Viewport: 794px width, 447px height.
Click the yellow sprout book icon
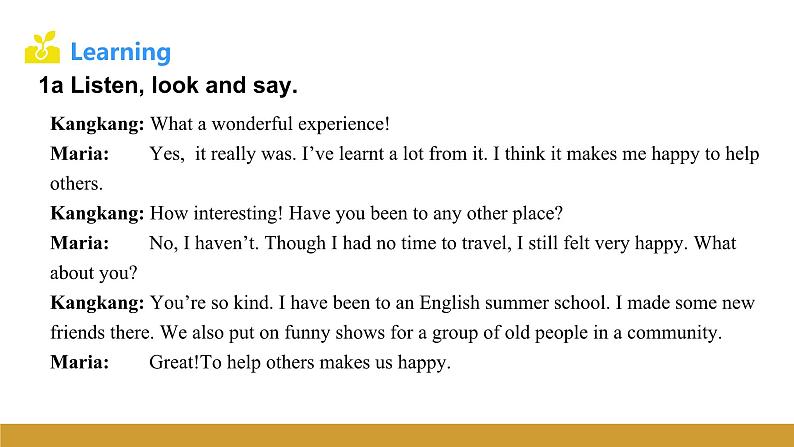(42, 48)
